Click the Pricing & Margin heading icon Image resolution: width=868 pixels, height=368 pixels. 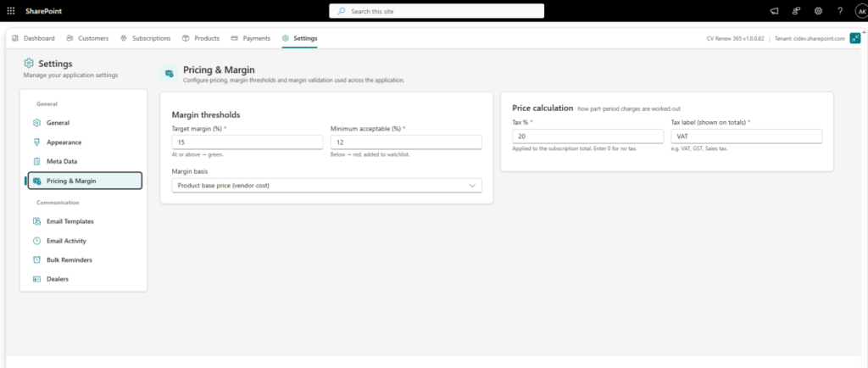coord(169,73)
